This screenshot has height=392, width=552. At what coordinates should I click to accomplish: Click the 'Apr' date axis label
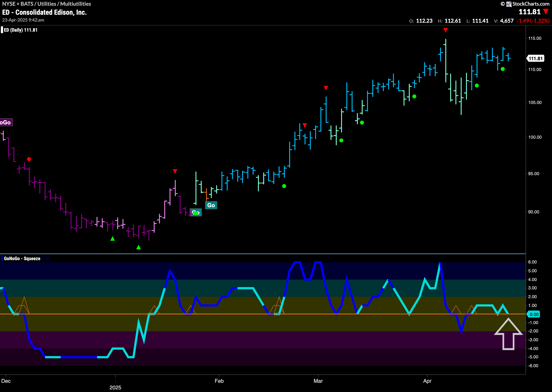tap(427, 381)
